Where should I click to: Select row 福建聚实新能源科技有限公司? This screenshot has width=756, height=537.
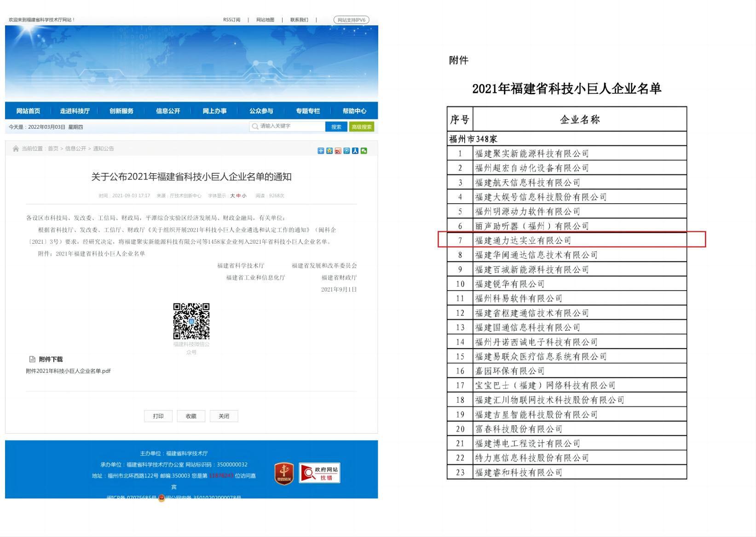567,154
